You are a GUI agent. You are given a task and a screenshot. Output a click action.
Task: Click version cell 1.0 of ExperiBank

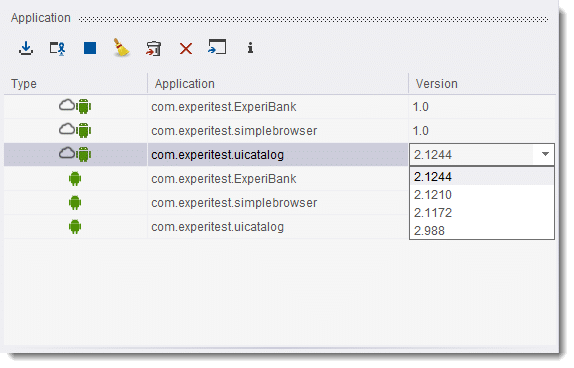coord(482,107)
